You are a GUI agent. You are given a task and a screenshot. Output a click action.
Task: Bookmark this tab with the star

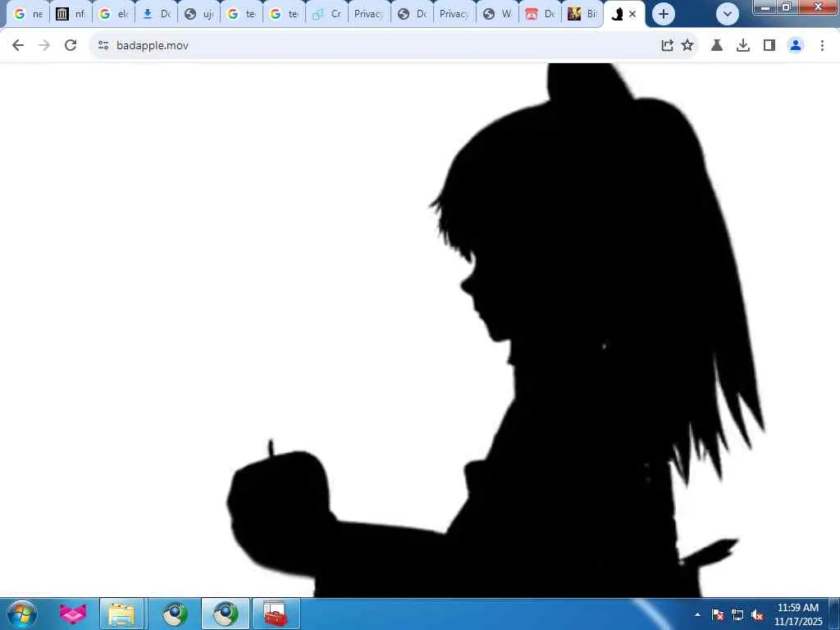point(687,46)
